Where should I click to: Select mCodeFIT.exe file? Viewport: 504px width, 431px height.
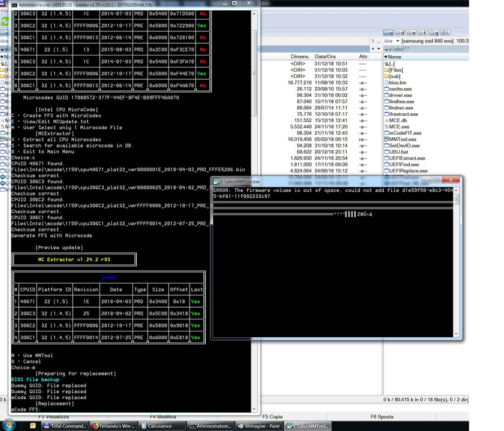[x=403, y=133]
